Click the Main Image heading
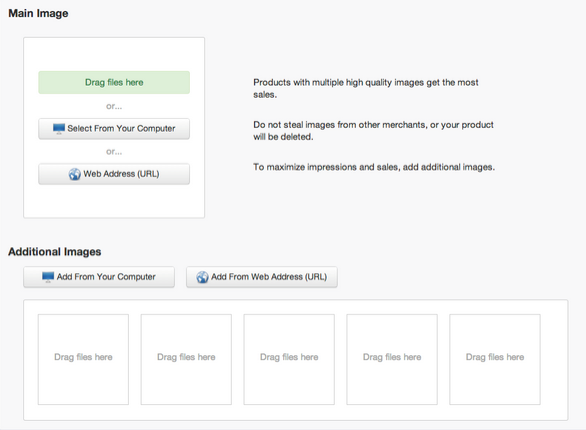 38,13
